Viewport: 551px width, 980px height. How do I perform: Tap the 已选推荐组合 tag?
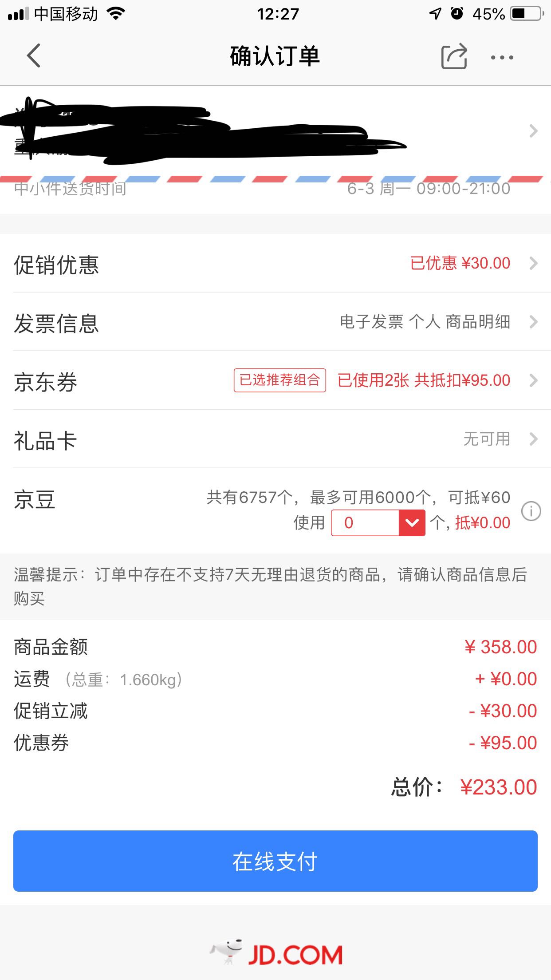coord(280,380)
